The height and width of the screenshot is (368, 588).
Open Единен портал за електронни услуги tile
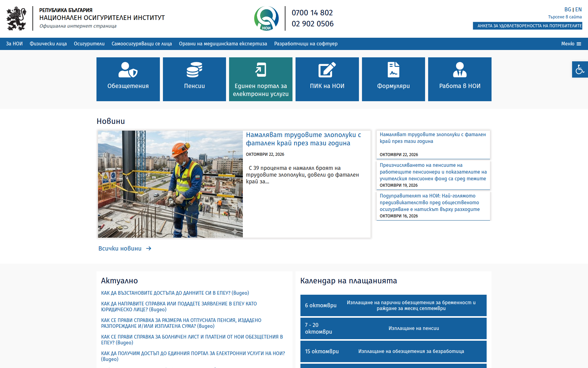[x=261, y=79]
